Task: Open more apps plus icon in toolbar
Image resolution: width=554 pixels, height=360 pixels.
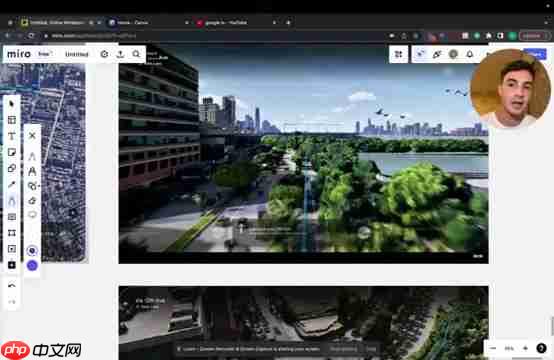Action: [x=12, y=265]
